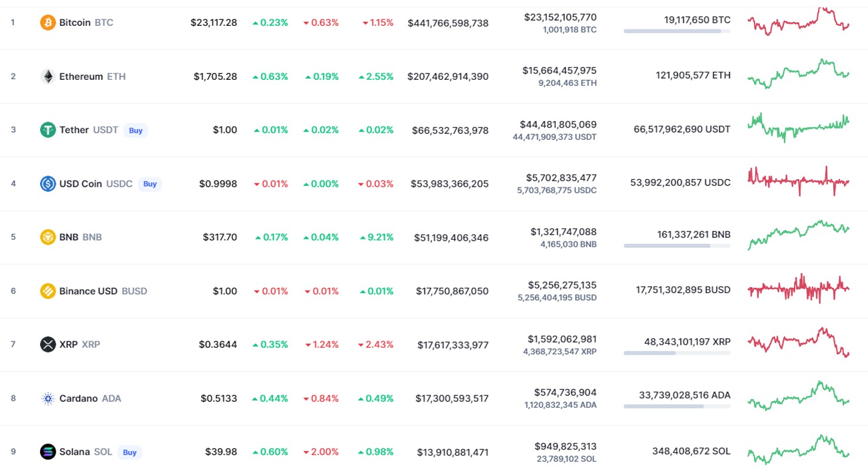Viewport: 868px width, 470px height.
Task: Click the Bitcoin orange logo icon
Action: (x=48, y=23)
